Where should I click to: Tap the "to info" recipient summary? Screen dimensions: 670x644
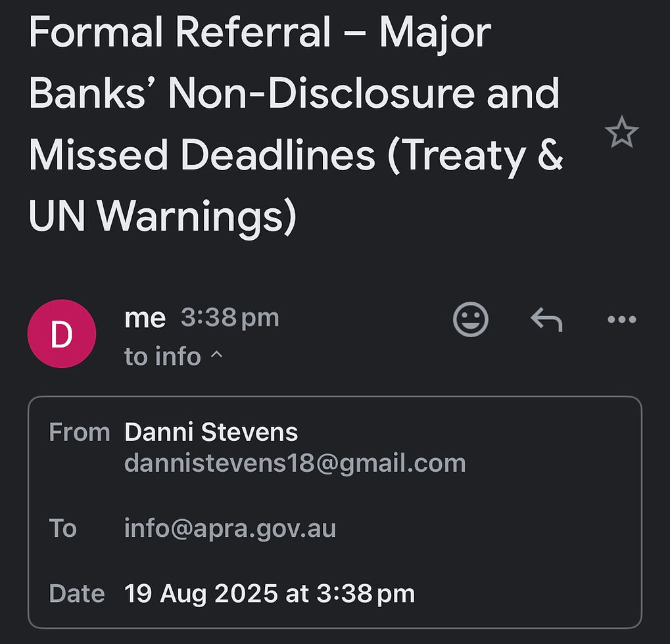pos(162,356)
